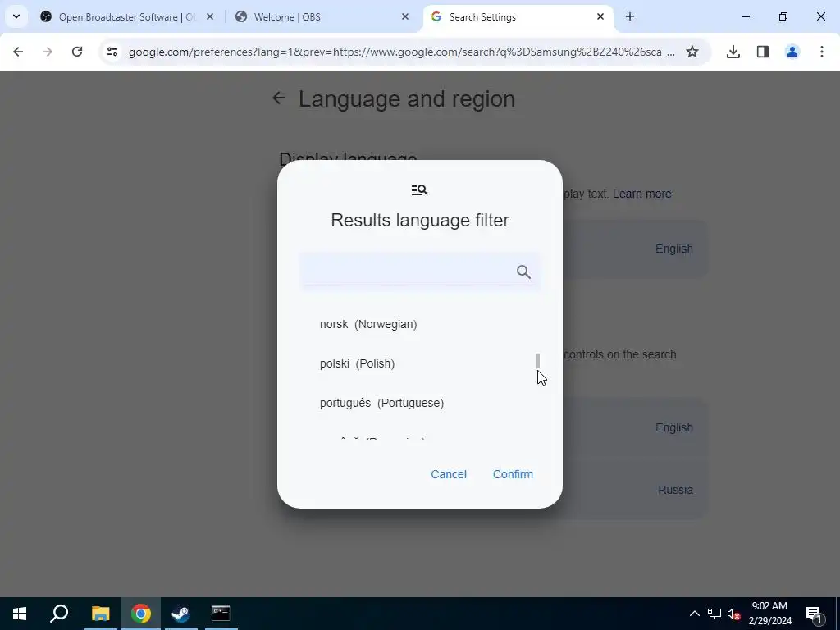Click the address bar URL
The height and width of the screenshot is (630, 840).
coord(402,52)
